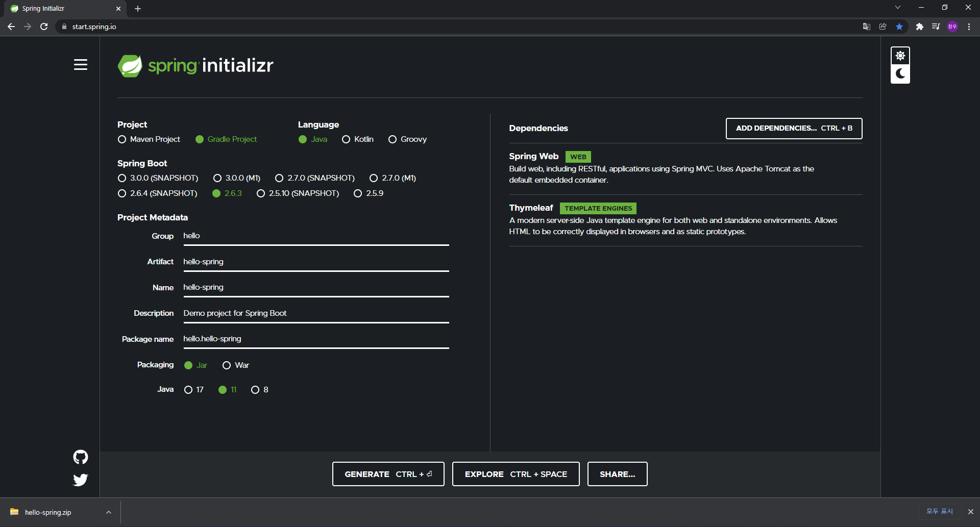Click the browser forward arrow

(28, 27)
